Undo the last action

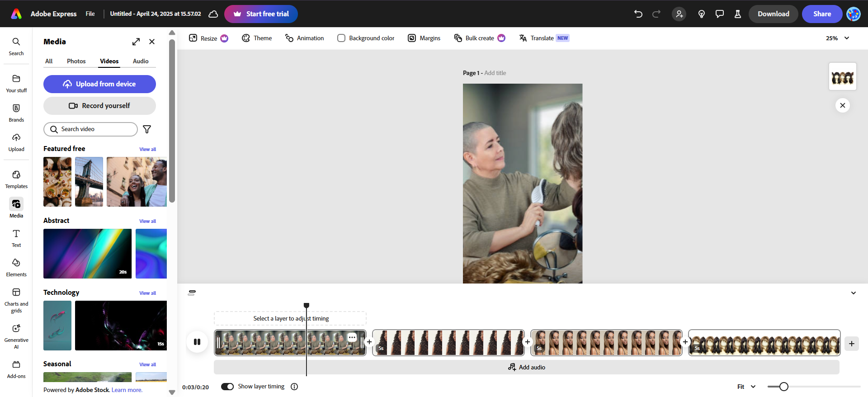click(x=638, y=14)
